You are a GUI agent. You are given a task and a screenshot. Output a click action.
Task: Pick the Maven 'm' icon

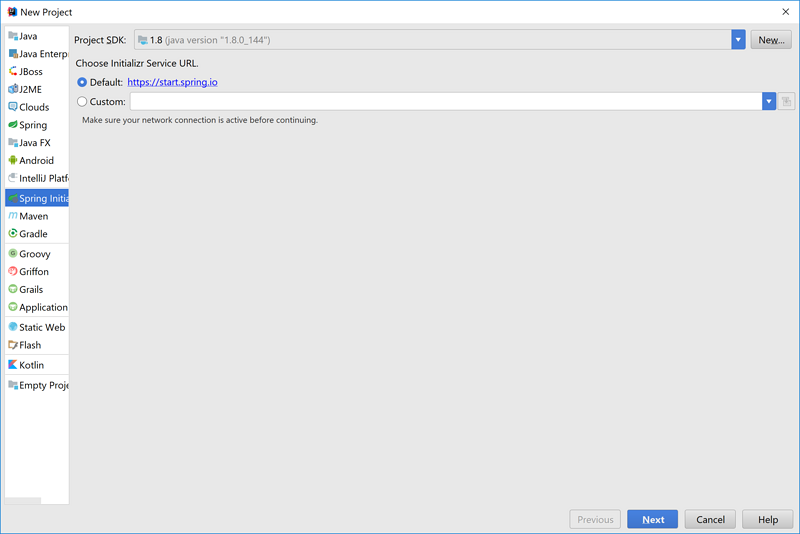(x=13, y=216)
